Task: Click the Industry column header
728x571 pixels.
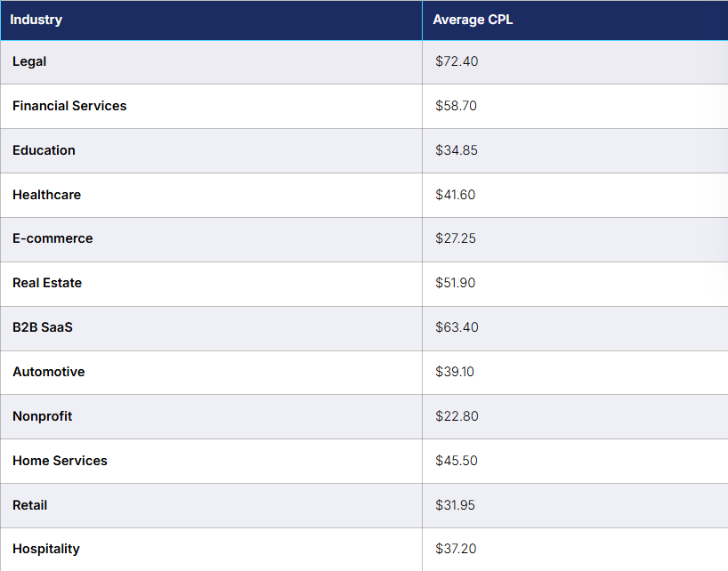Action: click(211, 20)
